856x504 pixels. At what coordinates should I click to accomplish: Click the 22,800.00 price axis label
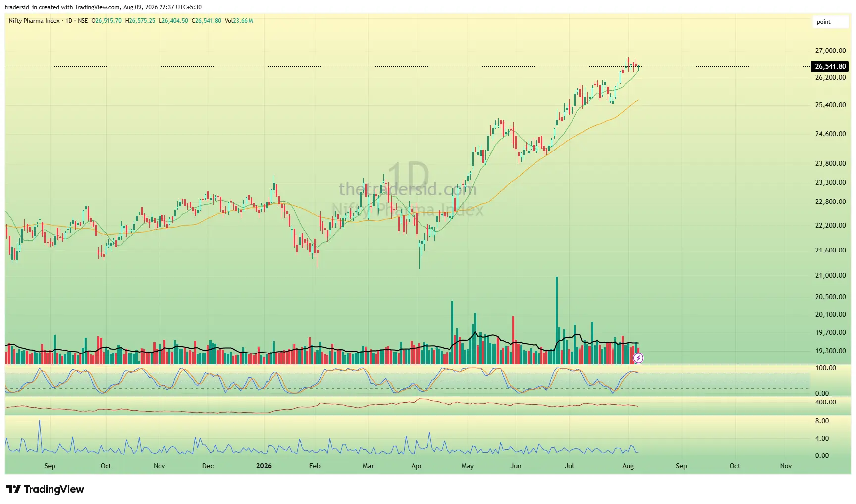[830, 202]
